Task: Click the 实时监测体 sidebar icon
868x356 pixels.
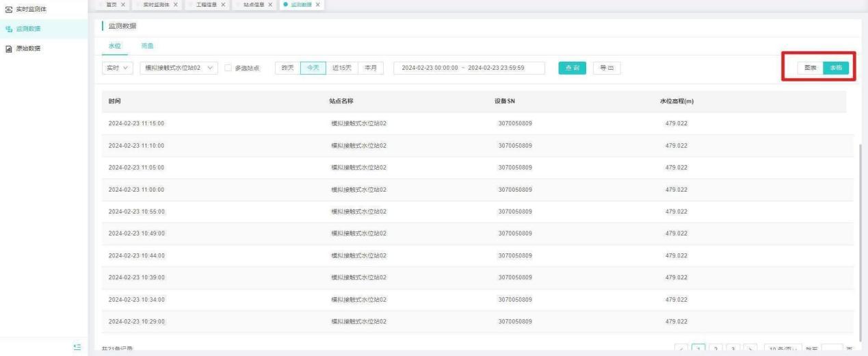Action: (x=8, y=8)
